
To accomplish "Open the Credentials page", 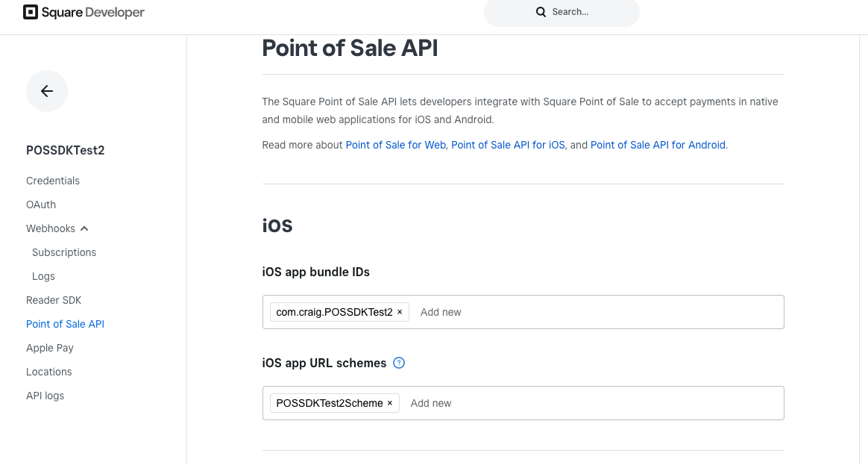I will pyautogui.click(x=53, y=181).
